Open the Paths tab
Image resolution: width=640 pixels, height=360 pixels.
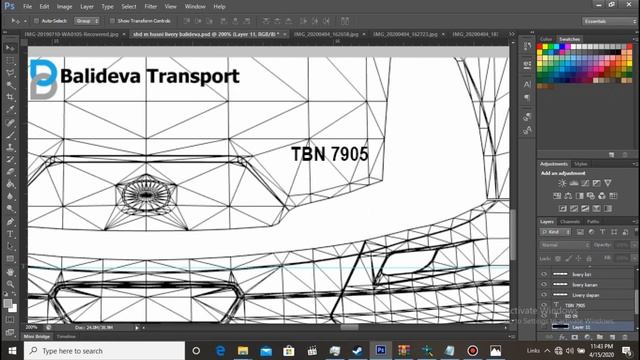point(593,222)
